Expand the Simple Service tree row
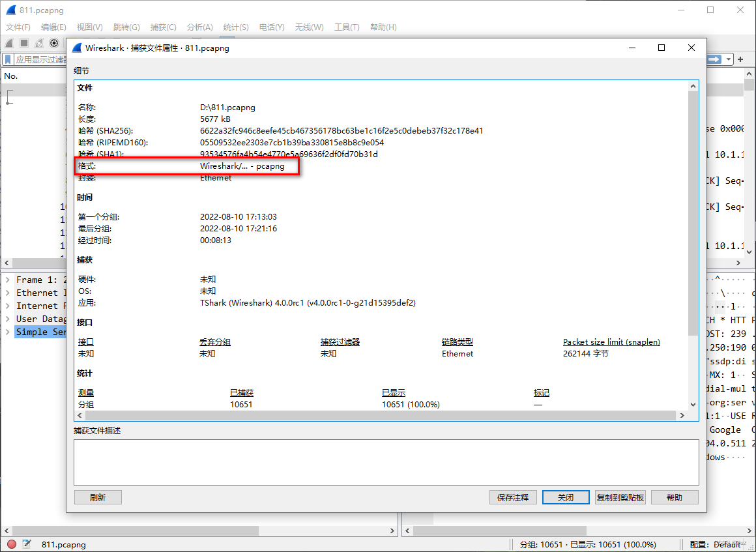 (8, 332)
